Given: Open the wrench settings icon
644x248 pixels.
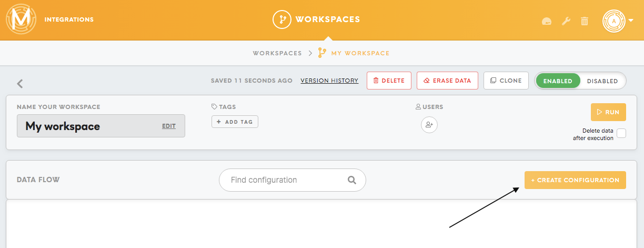Looking at the screenshot, I should pyautogui.click(x=566, y=21).
